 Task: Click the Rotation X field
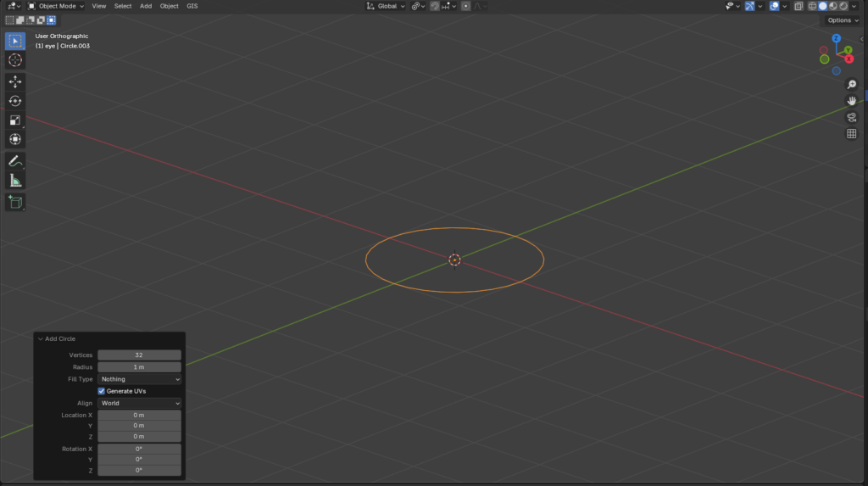pyautogui.click(x=140, y=449)
